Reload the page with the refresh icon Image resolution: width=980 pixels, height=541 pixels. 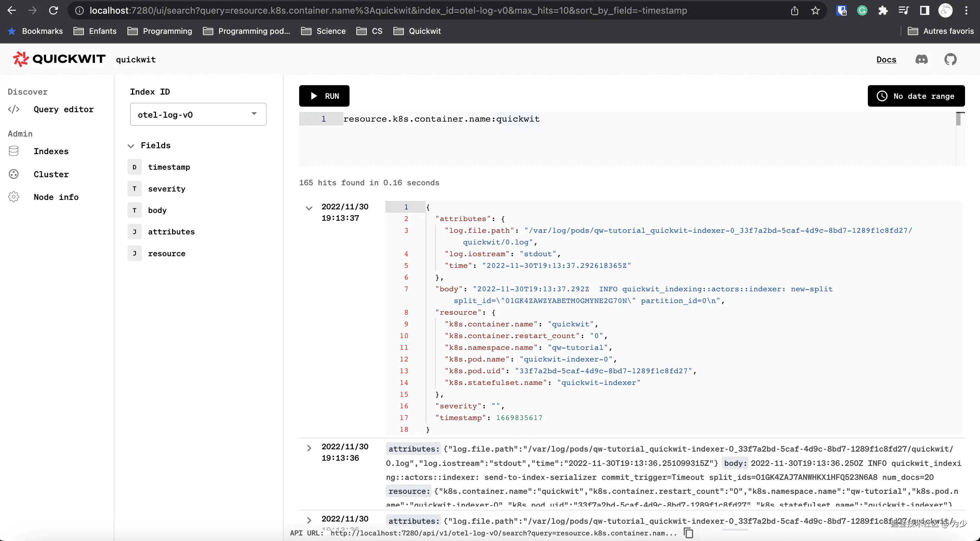[54, 10]
